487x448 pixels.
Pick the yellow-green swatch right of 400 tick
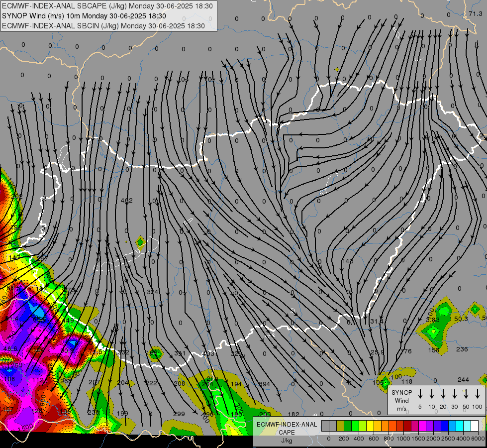363,426
